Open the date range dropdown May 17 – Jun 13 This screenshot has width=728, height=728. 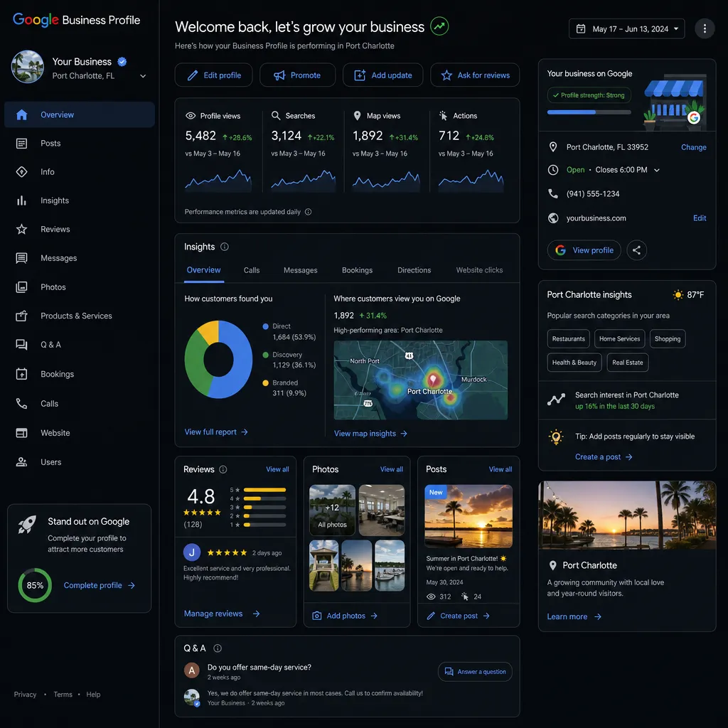pyautogui.click(x=626, y=28)
